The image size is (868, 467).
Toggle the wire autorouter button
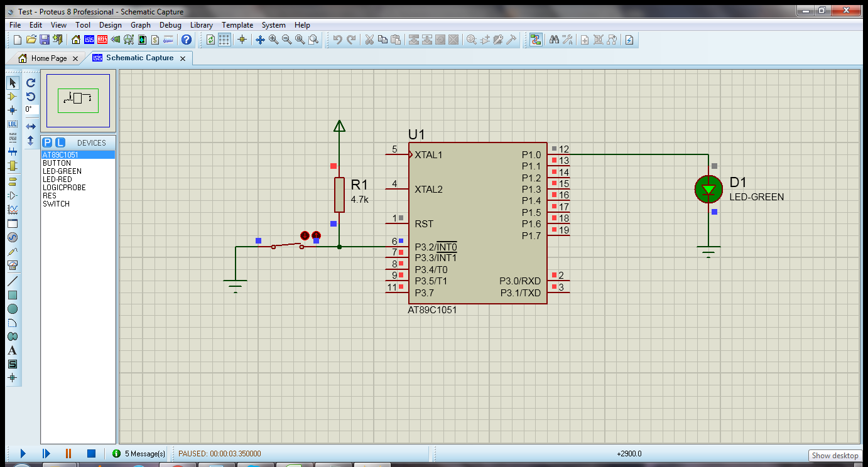536,40
